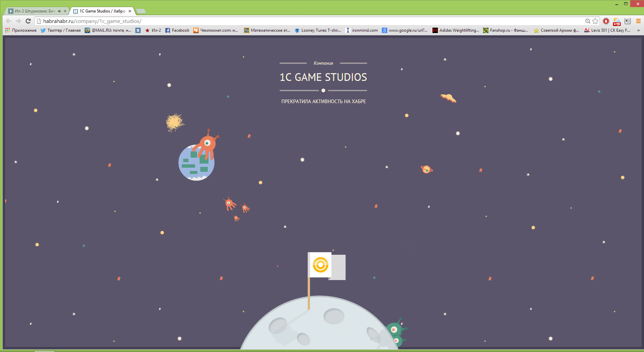Click the Компания label above the heading

323,63
